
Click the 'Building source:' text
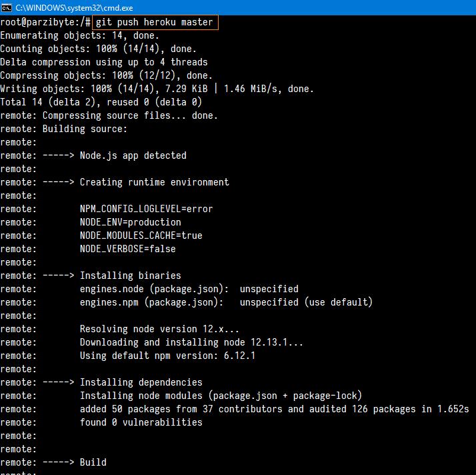tap(85, 129)
